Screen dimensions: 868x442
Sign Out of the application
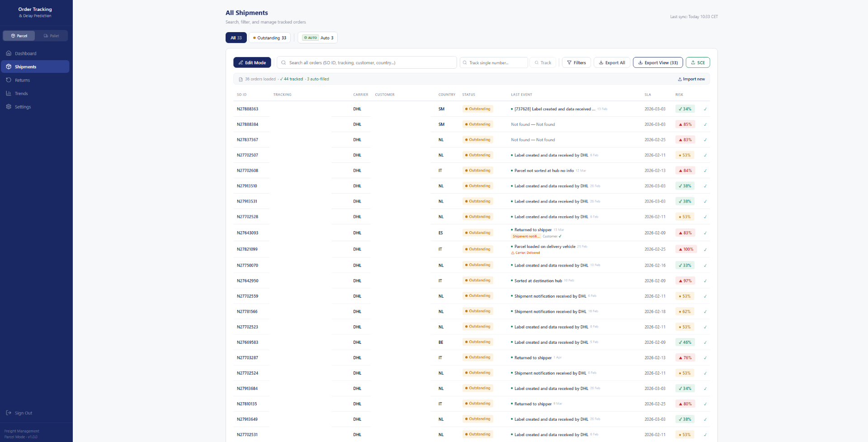(x=23, y=413)
